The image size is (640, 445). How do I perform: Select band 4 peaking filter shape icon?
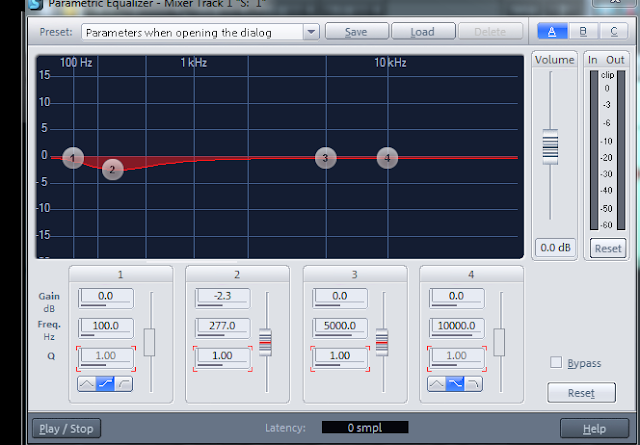click(436, 384)
